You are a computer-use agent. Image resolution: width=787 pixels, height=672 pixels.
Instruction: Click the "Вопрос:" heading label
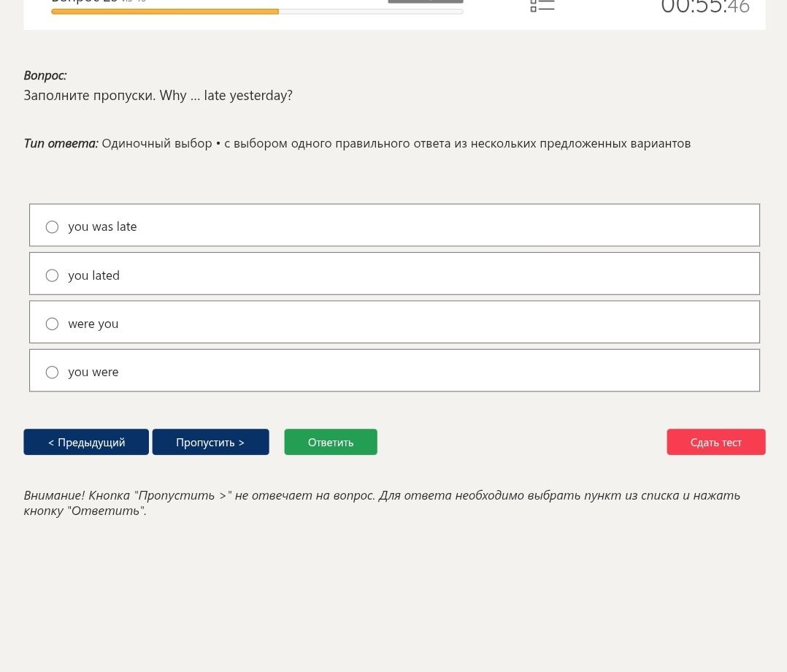pos(45,75)
